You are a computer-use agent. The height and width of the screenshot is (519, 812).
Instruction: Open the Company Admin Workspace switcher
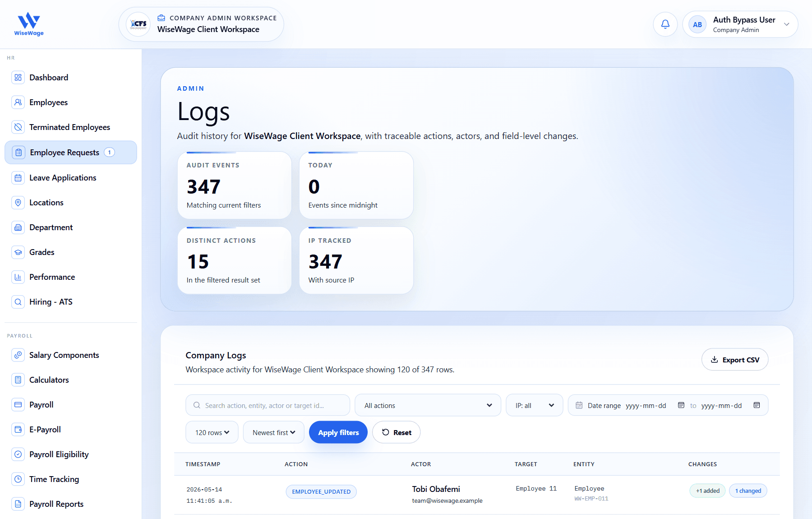[201, 24]
